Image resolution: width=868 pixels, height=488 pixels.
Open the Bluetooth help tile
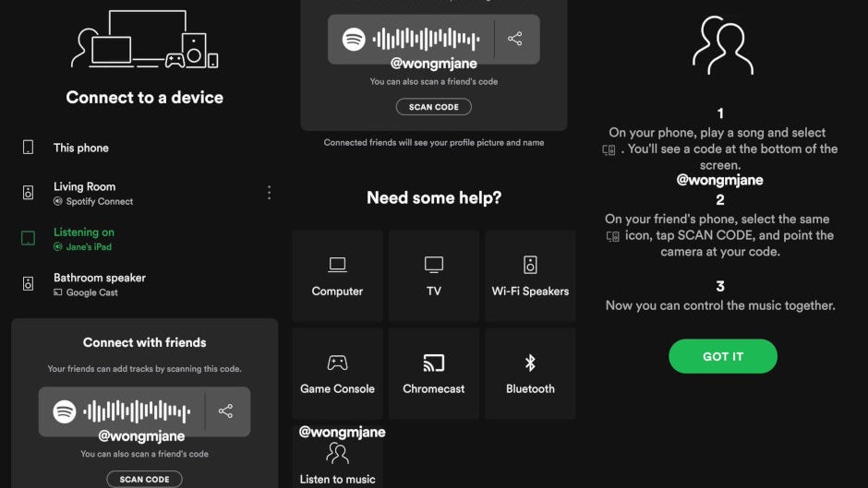tap(530, 374)
